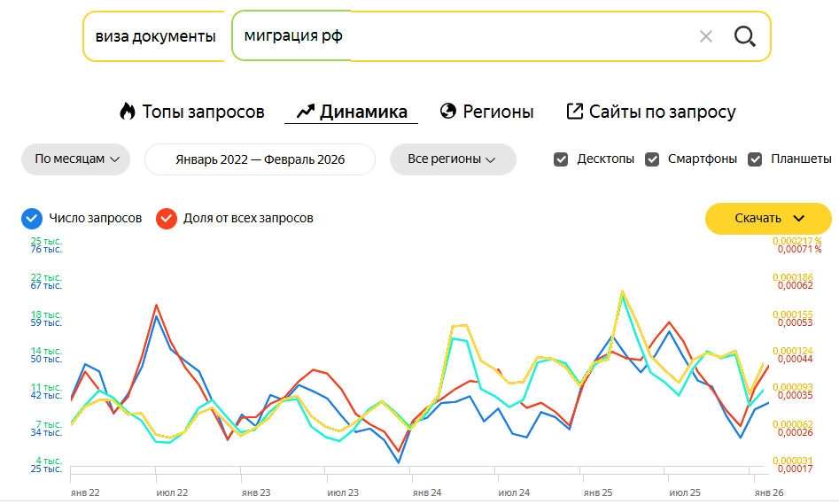Open the Регионы tab
The width and height of the screenshot is (839, 504).
pos(498,112)
